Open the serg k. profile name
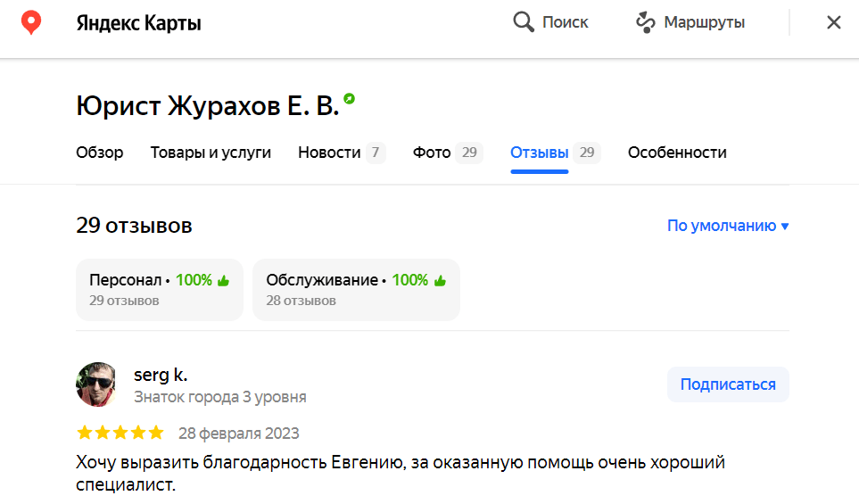 (161, 375)
